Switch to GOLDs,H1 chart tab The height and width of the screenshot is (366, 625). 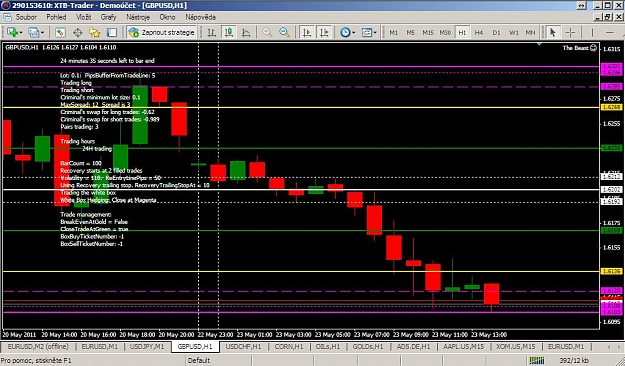click(x=368, y=346)
